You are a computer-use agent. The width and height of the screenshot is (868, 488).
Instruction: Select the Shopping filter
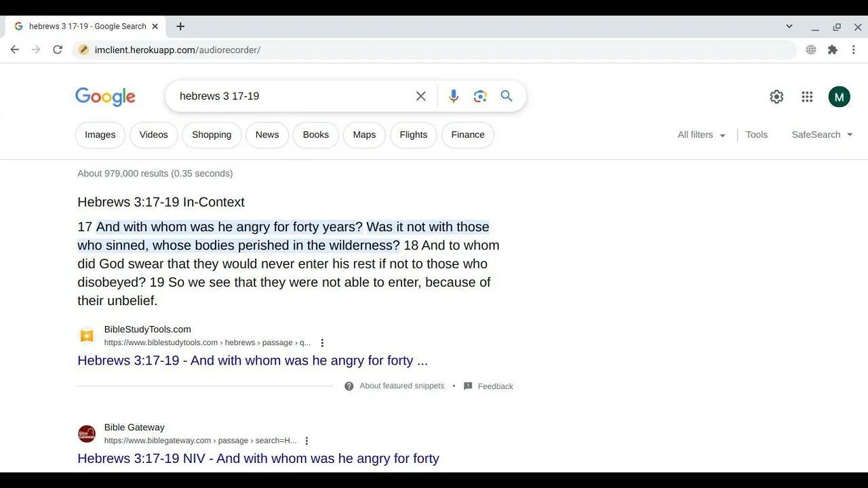(212, 135)
